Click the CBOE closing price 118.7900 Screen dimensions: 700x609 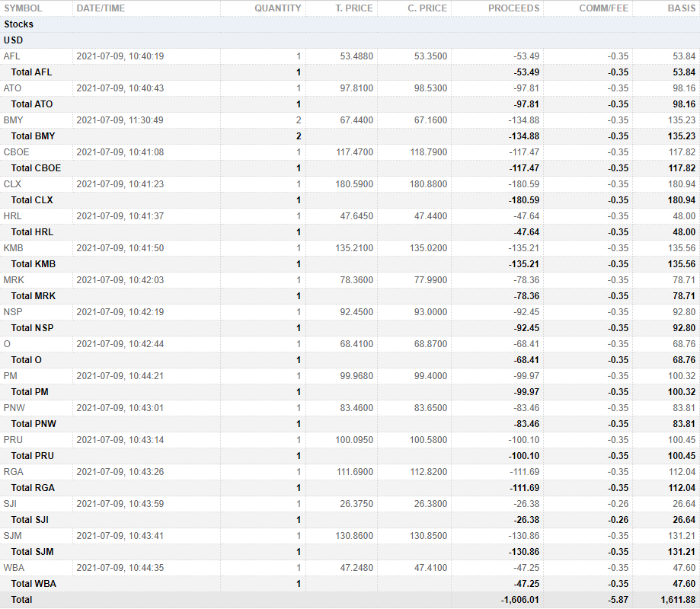pyautogui.click(x=429, y=152)
